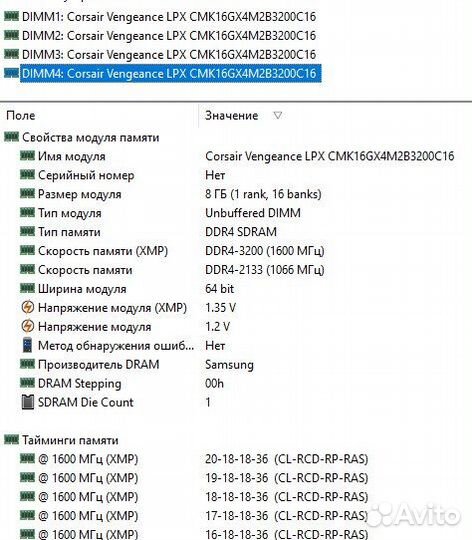Select the DDR4-2133 (1066 МГц) value
472x540 pixels.
pos(264,270)
